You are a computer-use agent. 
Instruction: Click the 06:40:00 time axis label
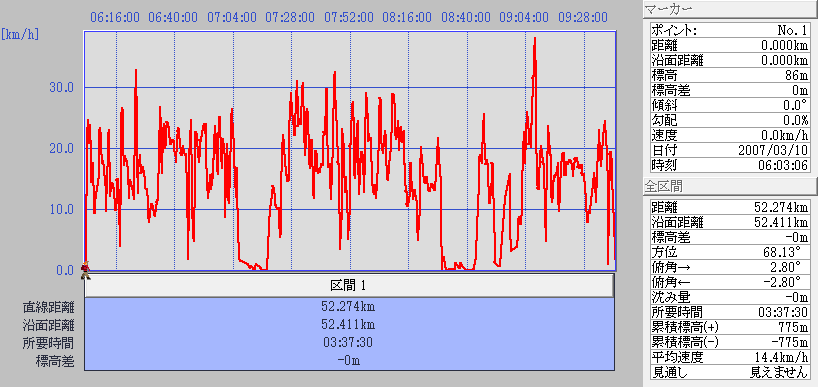point(173,17)
